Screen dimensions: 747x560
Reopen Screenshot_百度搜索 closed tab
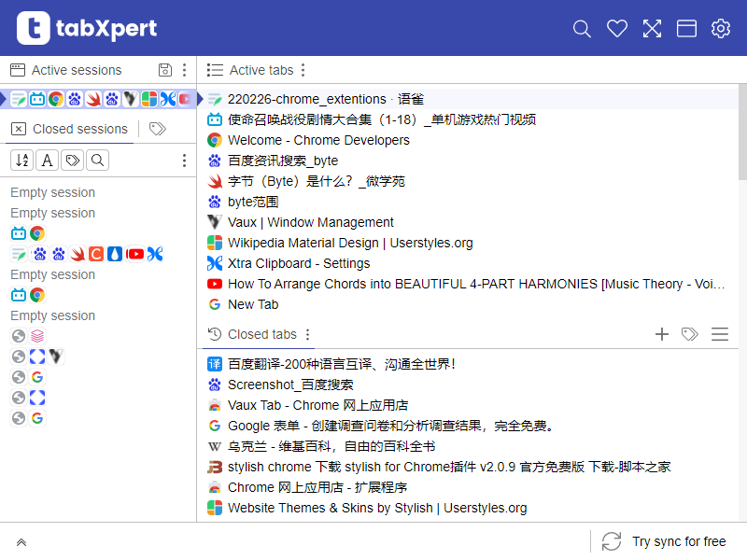[x=468, y=385]
